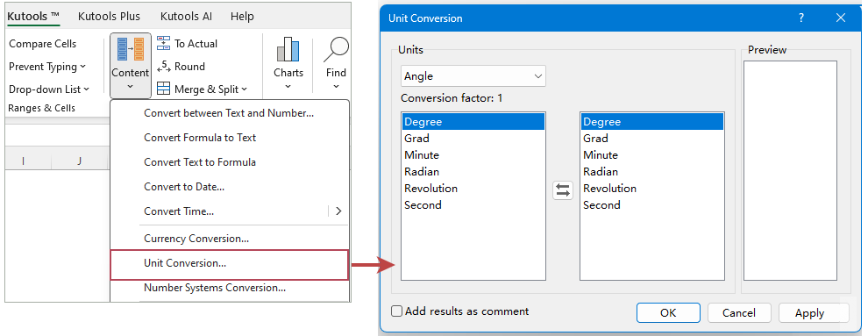Click the Round numbers icon
This screenshot has width=868, height=336.
tap(164, 67)
